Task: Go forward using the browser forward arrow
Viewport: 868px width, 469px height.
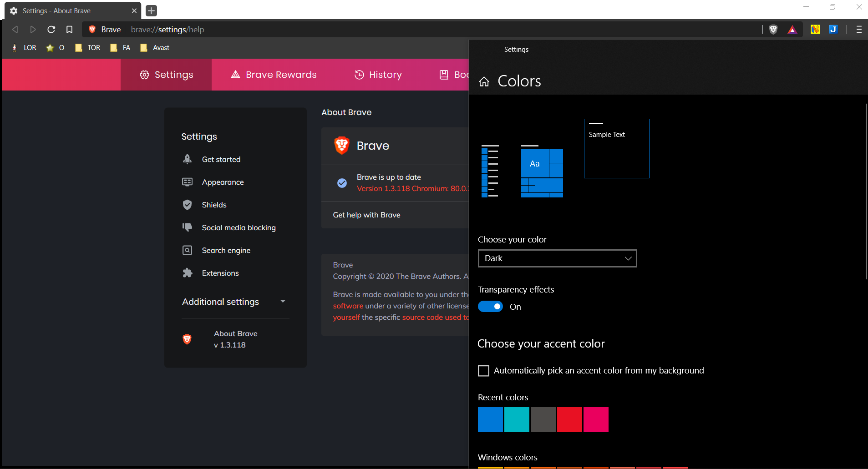Action: pos(33,30)
